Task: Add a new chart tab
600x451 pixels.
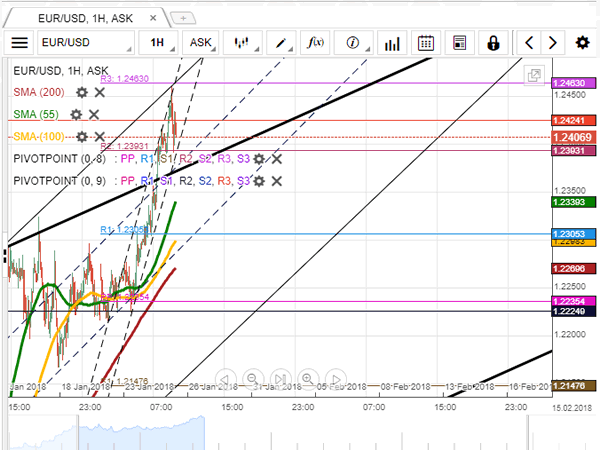Action: click(x=184, y=17)
